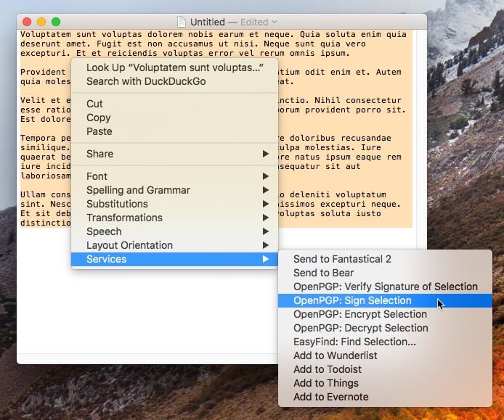
Task: Expand the Font submenu
Action: pos(174,176)
